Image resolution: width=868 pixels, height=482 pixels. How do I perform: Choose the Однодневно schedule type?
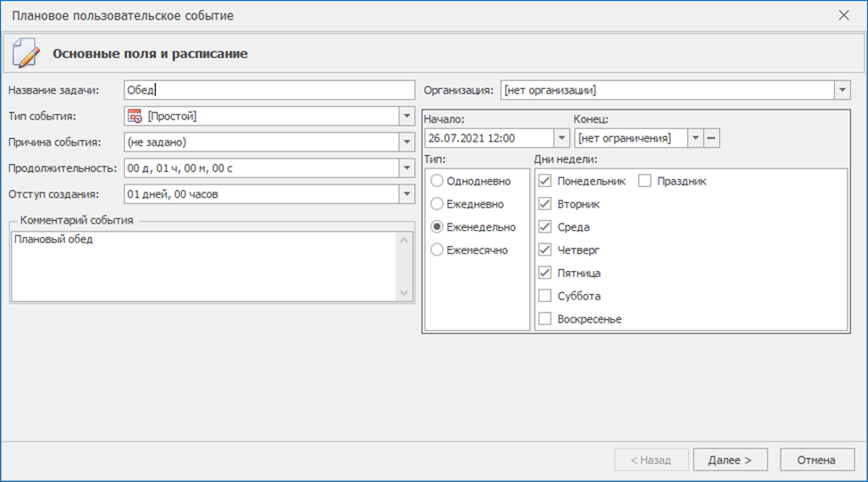(437, 181)
